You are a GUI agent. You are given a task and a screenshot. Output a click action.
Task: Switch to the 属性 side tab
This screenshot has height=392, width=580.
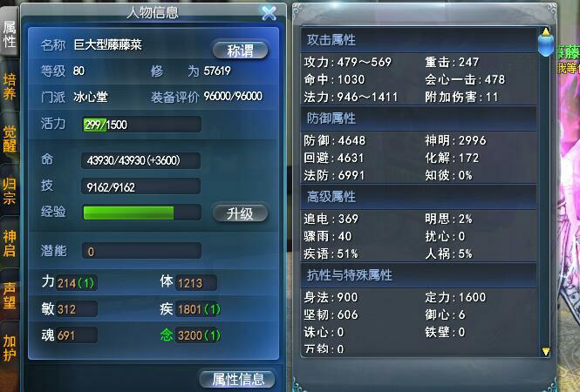click(x=10, y=34)
